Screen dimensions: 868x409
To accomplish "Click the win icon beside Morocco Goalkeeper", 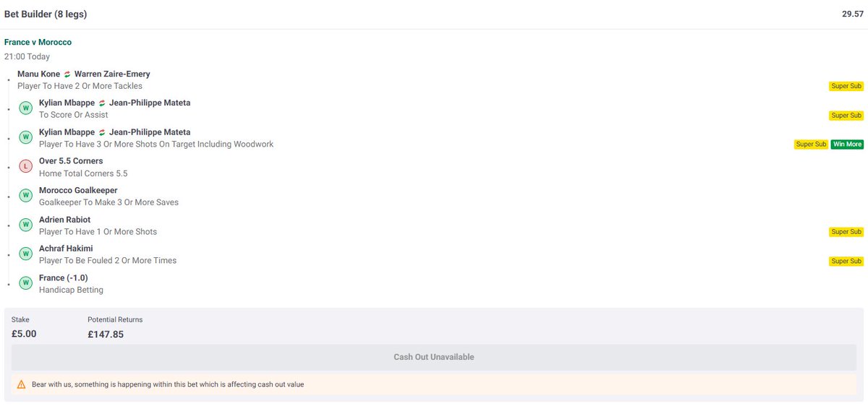I will pyautogui.click(x=25, y=196).
